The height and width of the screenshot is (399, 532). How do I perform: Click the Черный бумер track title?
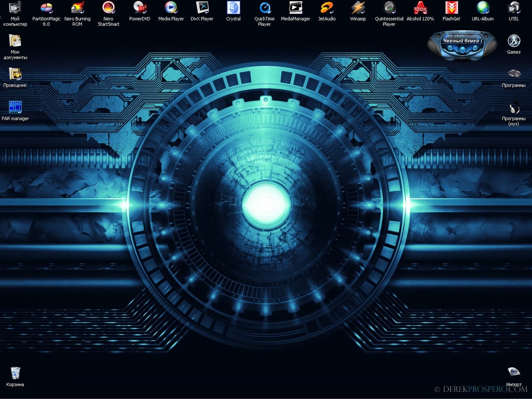(462, 41)
